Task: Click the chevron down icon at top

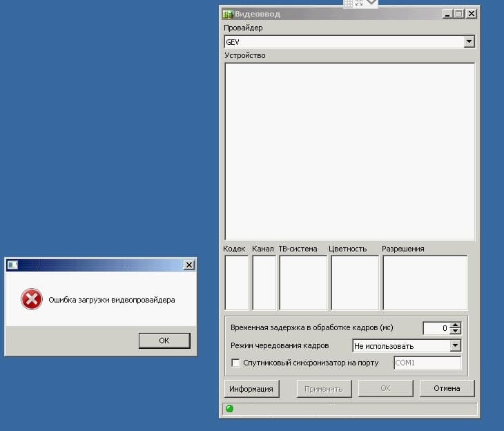Action: click(371, 3)
